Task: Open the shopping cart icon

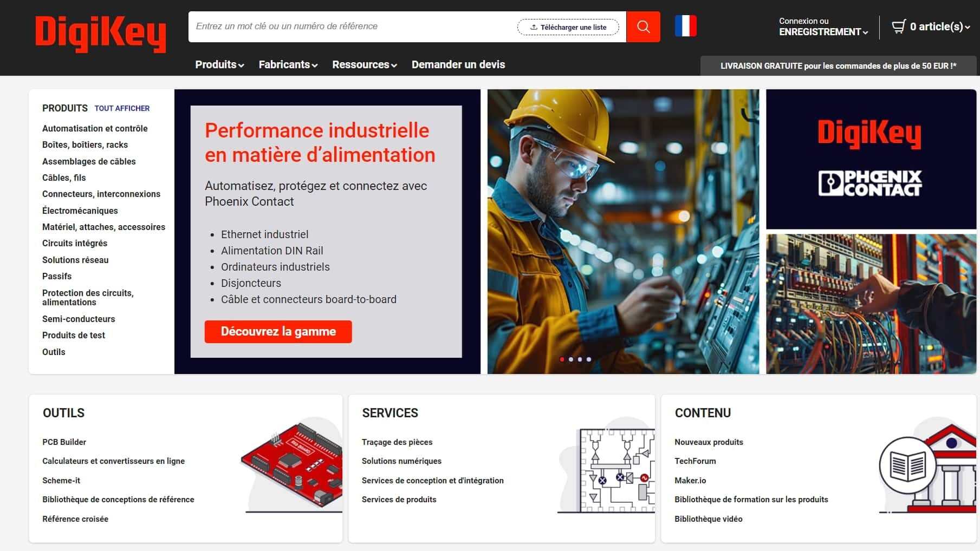Action: click(x=899, y=27)
